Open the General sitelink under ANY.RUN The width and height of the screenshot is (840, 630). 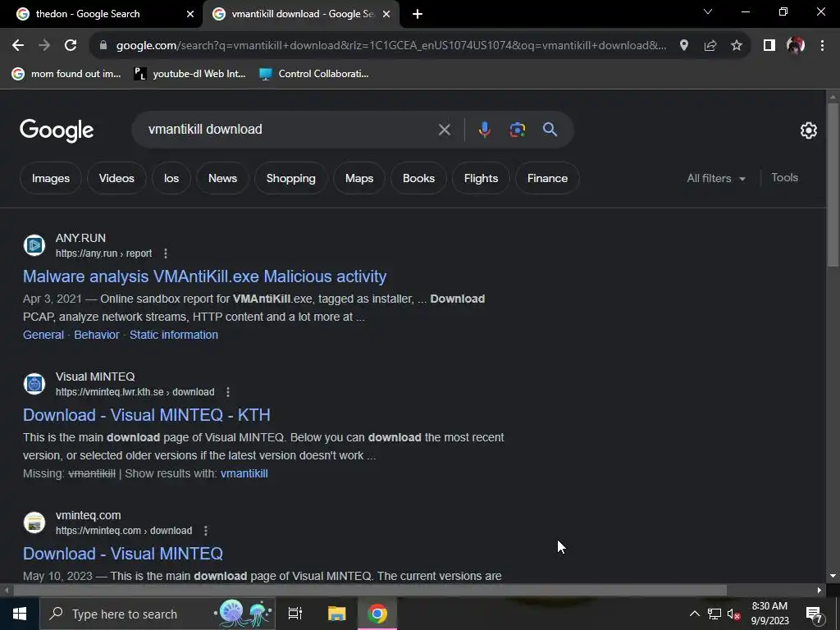[43, 335]
